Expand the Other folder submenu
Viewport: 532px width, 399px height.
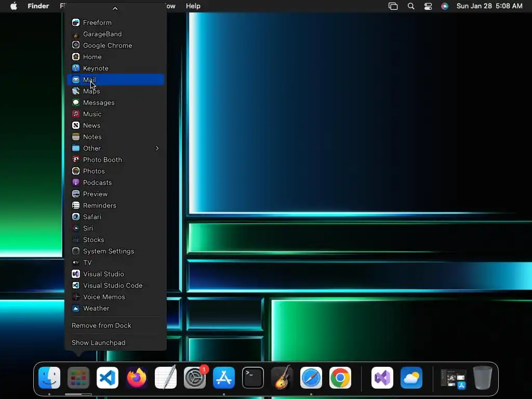(115, 148)
